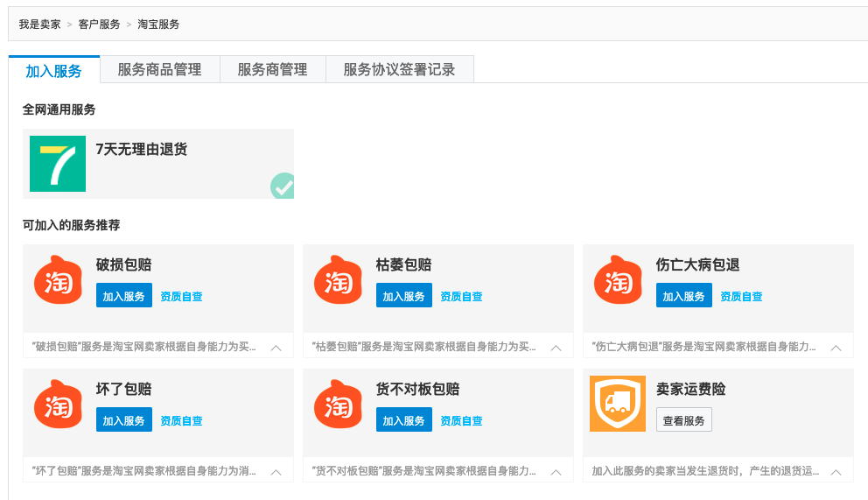Open 资质自查 link for 枯萎包赔
Screen dimensions: 868x500
(462, 297)
